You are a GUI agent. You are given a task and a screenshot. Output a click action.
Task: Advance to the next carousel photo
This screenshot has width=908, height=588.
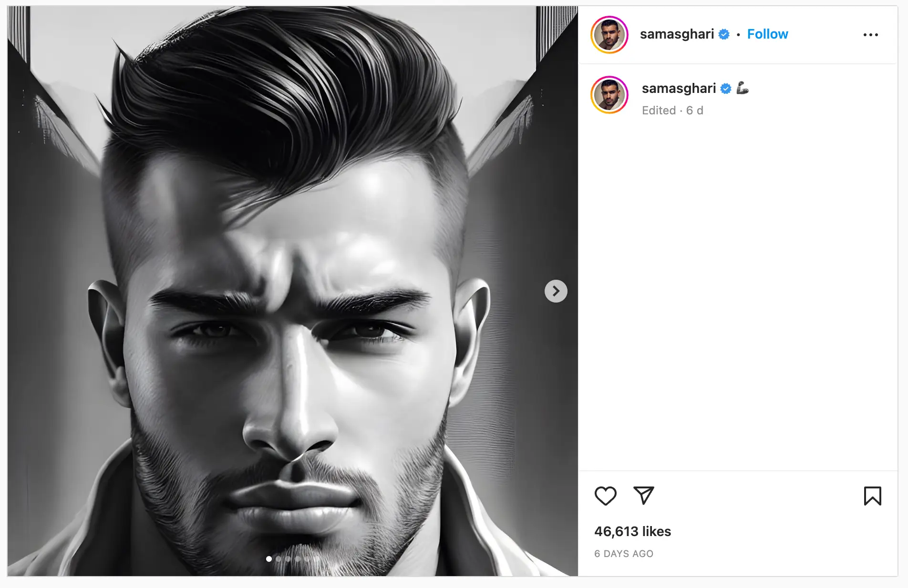pyautogui.click(x=556, y=291)
